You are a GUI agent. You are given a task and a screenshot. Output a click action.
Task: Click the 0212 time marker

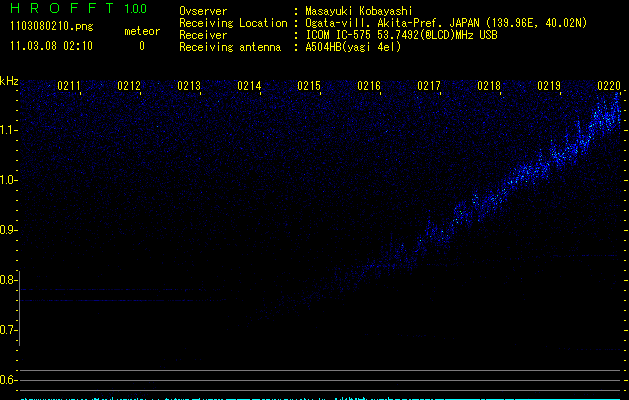click(x=129, y=86)
